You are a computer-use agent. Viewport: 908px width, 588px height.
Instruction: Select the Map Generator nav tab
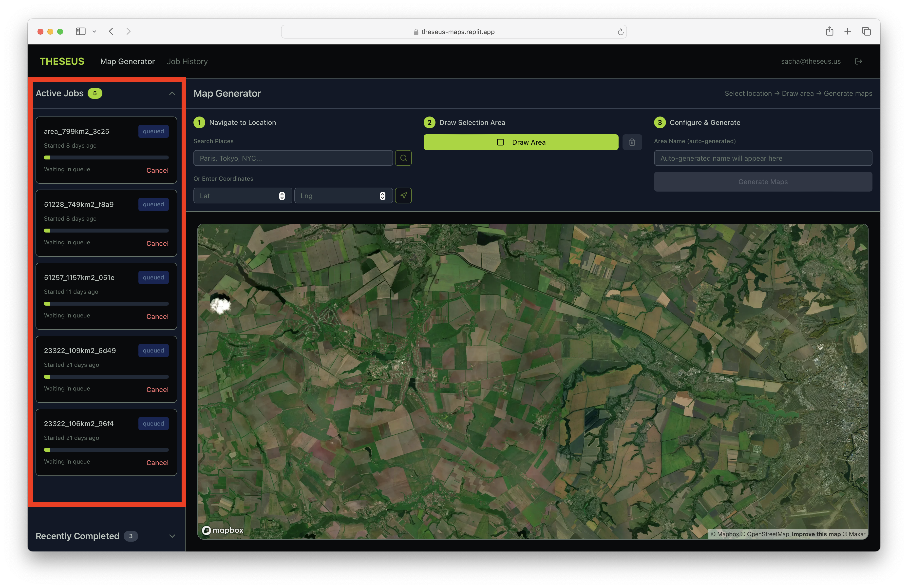pyautogui.click(x=127, y=61)
